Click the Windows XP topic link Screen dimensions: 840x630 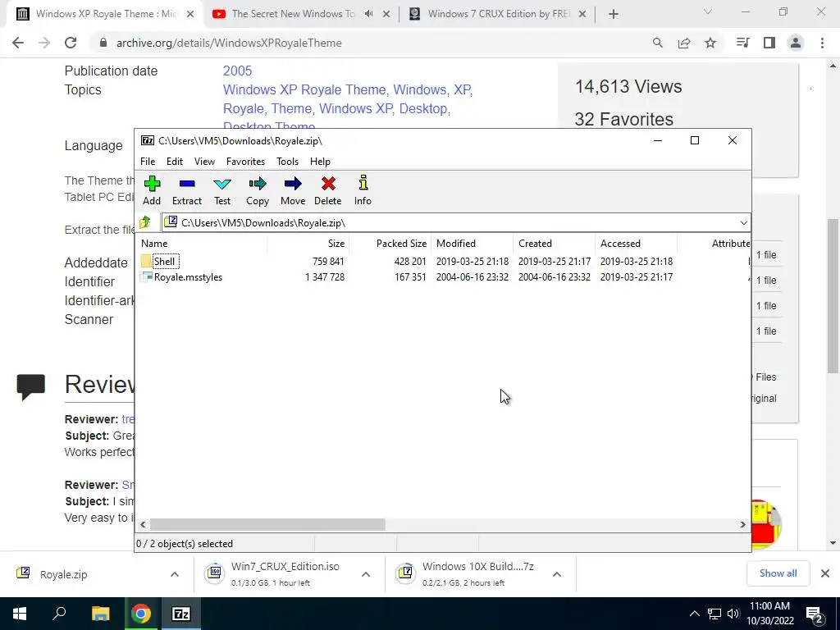point(356,108)
